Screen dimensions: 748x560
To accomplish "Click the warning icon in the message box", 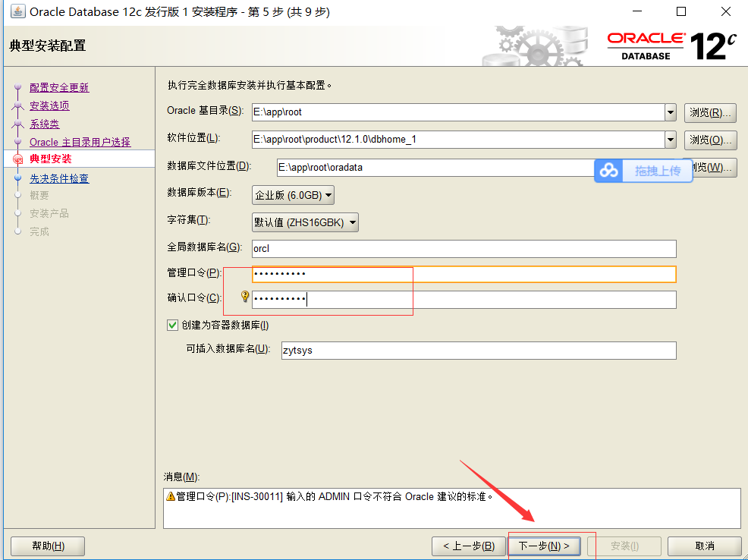I will pyautogui.click(x=170, y=496).
